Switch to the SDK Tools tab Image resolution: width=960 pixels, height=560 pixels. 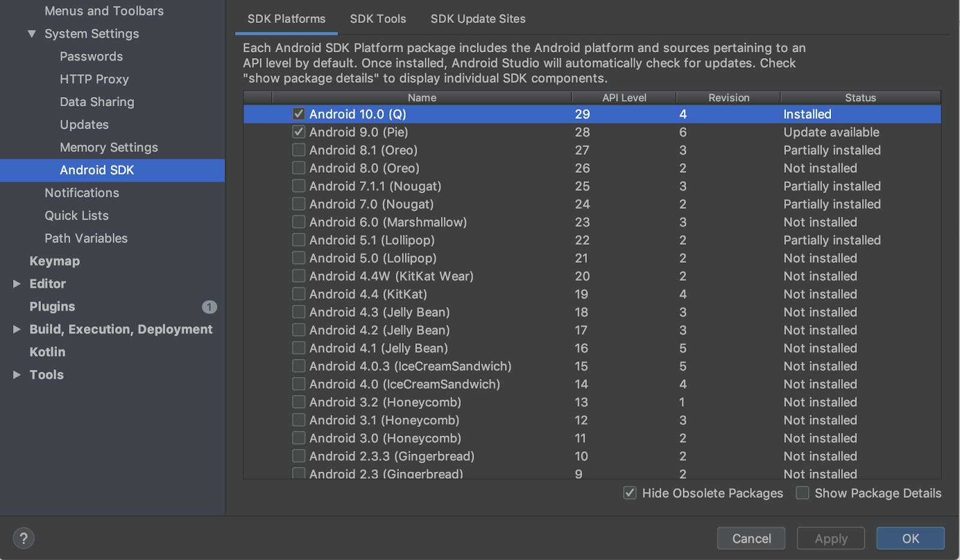coord(378,19)
